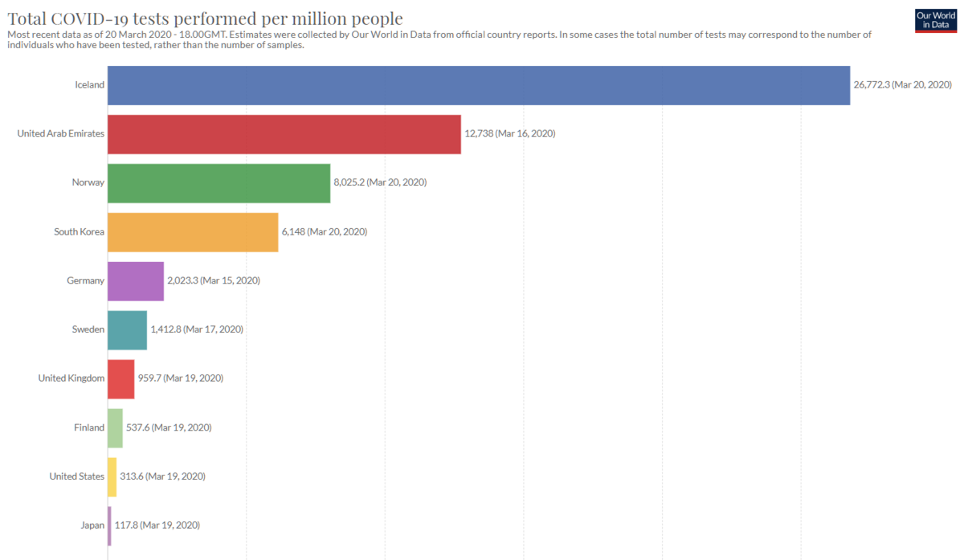Viewport: 964px width, 560px height.
Task: Click the light green Finland bar
Action: pyautogui.click(x=115, y=428)
